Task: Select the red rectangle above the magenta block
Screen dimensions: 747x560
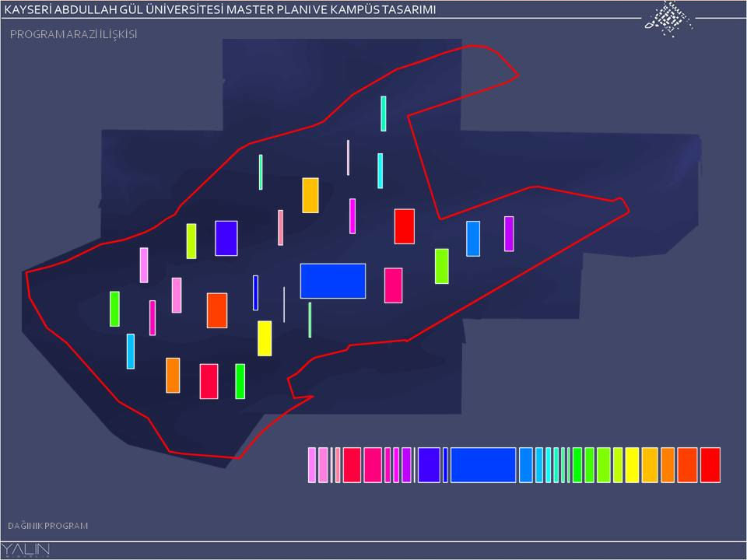Action: (x=404, y=226)
